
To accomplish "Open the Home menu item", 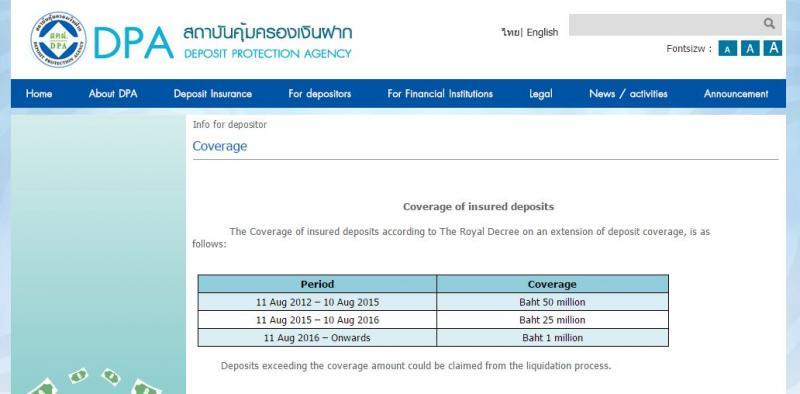I will pos(39,94).
